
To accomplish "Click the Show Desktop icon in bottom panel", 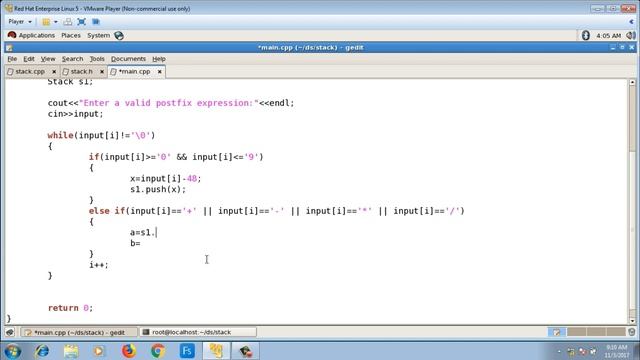I will [10, 332].
